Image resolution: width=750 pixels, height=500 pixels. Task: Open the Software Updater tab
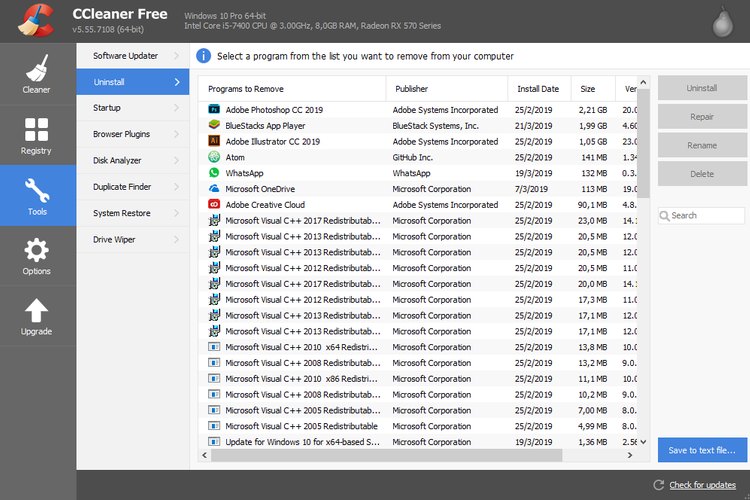coord(133,56)
